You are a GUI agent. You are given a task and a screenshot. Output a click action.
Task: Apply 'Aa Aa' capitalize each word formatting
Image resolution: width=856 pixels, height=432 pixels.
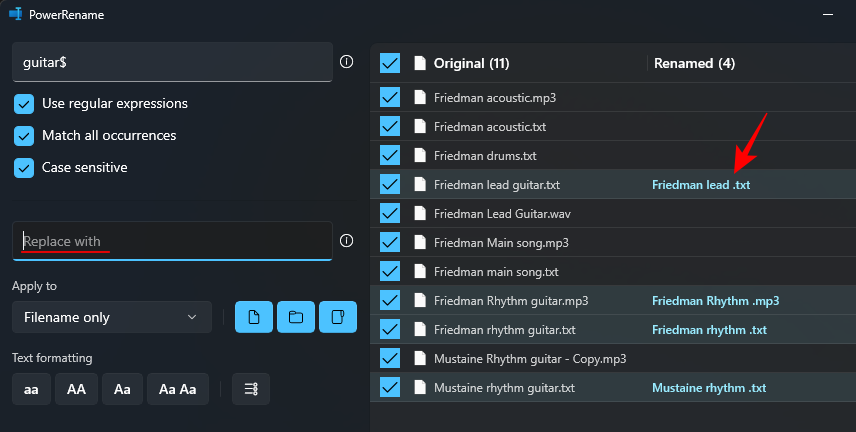[178, 389]
